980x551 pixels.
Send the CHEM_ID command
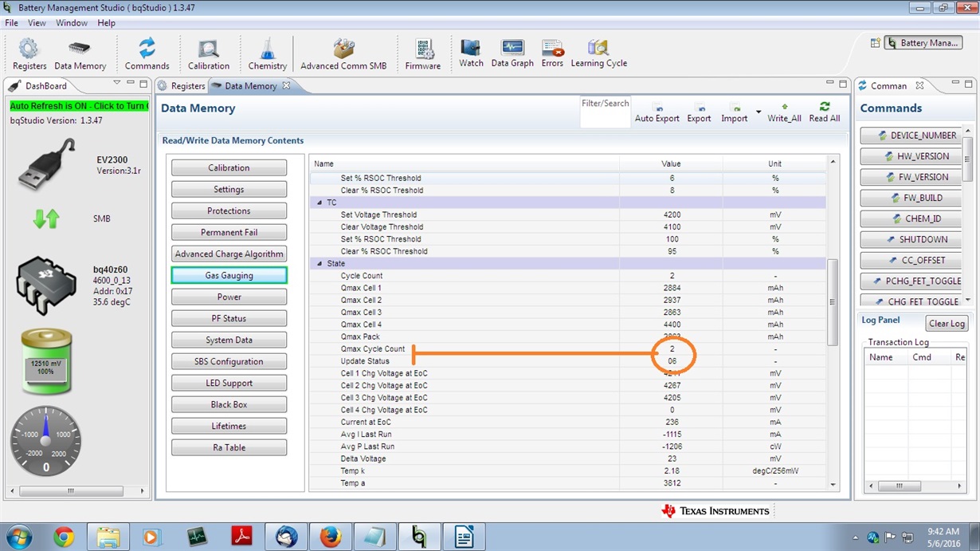pos(911,218)
